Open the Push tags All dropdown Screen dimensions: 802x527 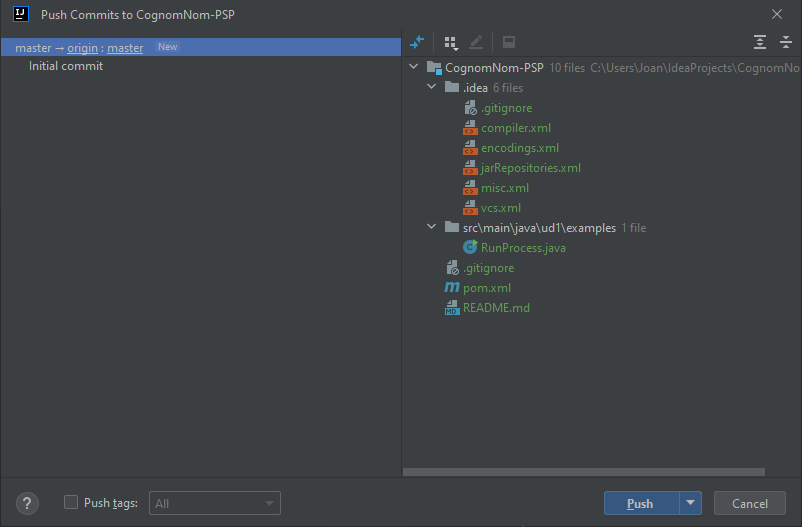click(x=215, y=503)
